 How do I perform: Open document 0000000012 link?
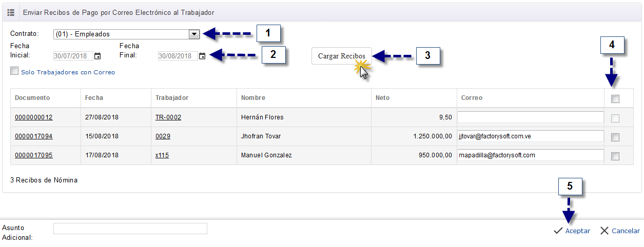point(34,117)
